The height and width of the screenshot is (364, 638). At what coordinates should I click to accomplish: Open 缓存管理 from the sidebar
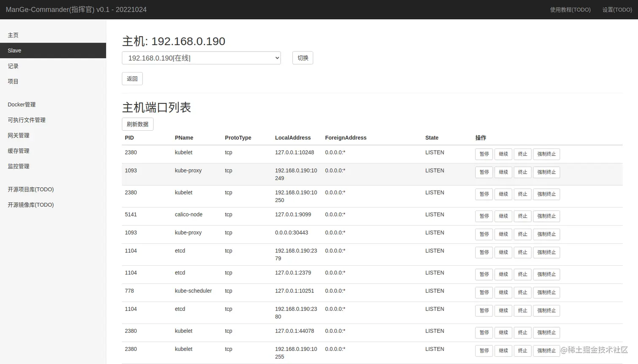pos(19,151)
